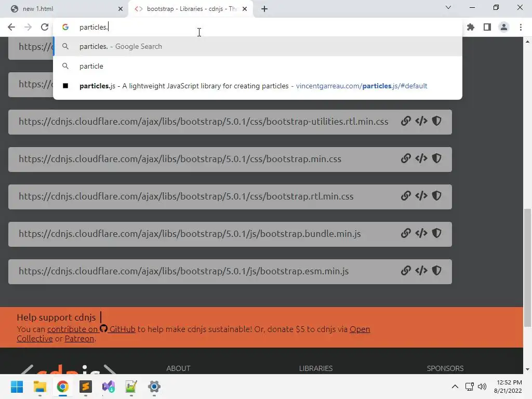This screenshot has width=532, height=399.
Task: Open particles.js vincentgarreau.com suggestion
Action: 258,86
